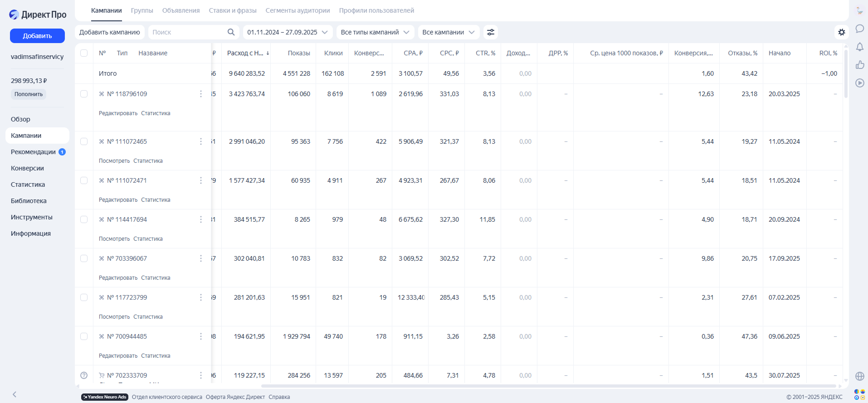Check the box for campaign 111072465
This screenshot has width=868, height=403.
click(84, 141)
